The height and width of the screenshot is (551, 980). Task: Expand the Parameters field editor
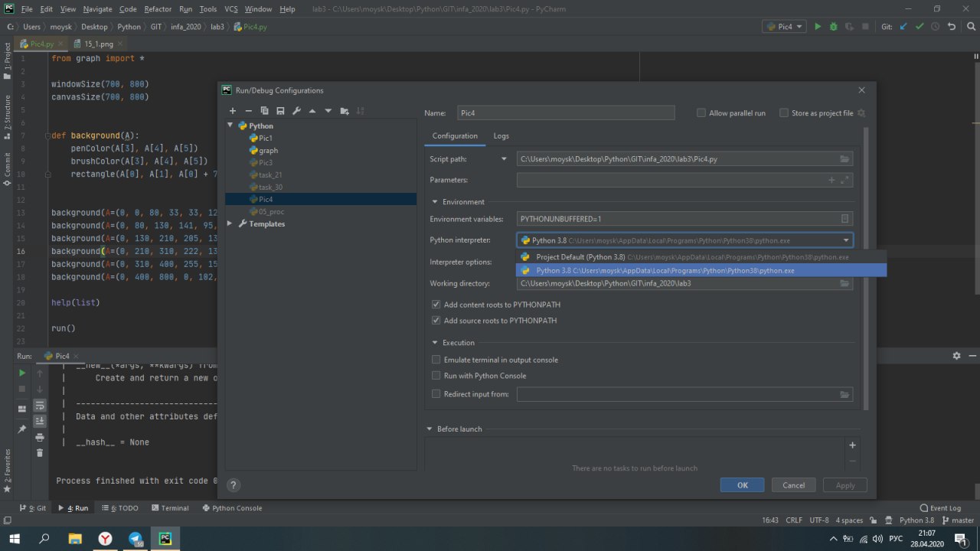click(845, 180)
